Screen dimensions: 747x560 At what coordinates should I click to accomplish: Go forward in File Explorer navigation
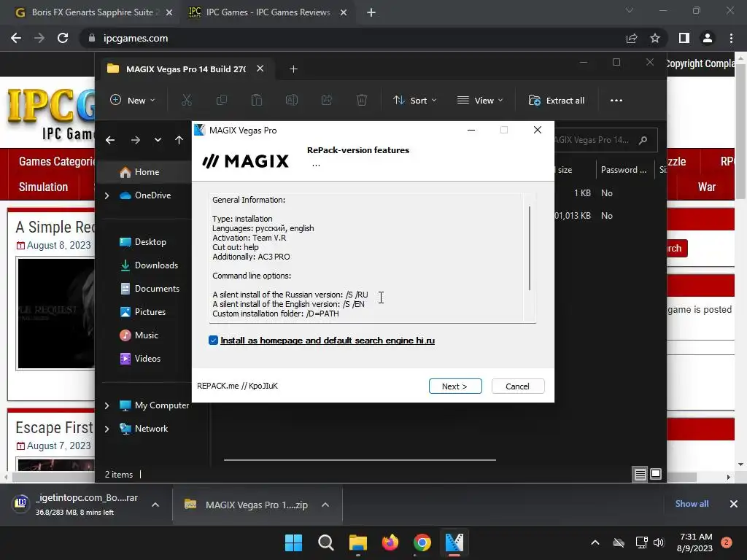(135, 140)
